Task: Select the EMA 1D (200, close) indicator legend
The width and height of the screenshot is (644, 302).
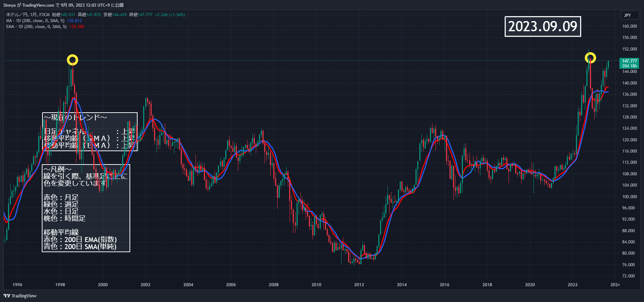Action: [x=36, y=27]
